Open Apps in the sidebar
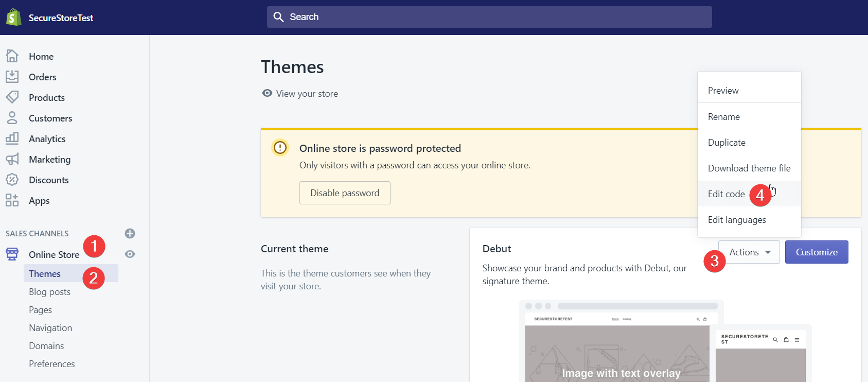 [x=39, y=201]
